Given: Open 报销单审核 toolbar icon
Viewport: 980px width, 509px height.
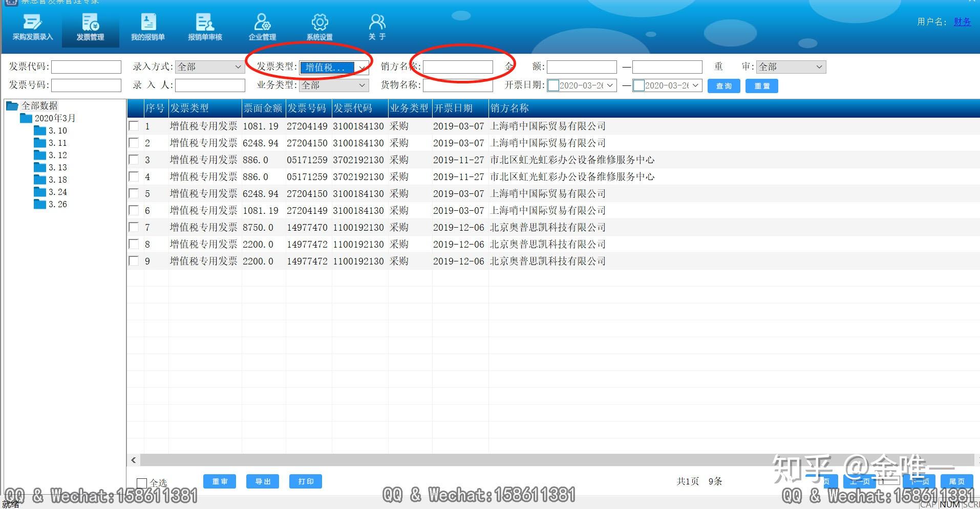Looking at the screenshot, I should [205, 28].
